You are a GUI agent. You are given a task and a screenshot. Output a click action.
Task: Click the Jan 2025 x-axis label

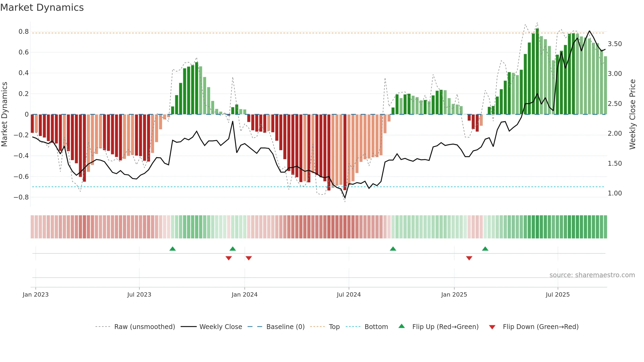pyautogui.click(x=454, y=294)
